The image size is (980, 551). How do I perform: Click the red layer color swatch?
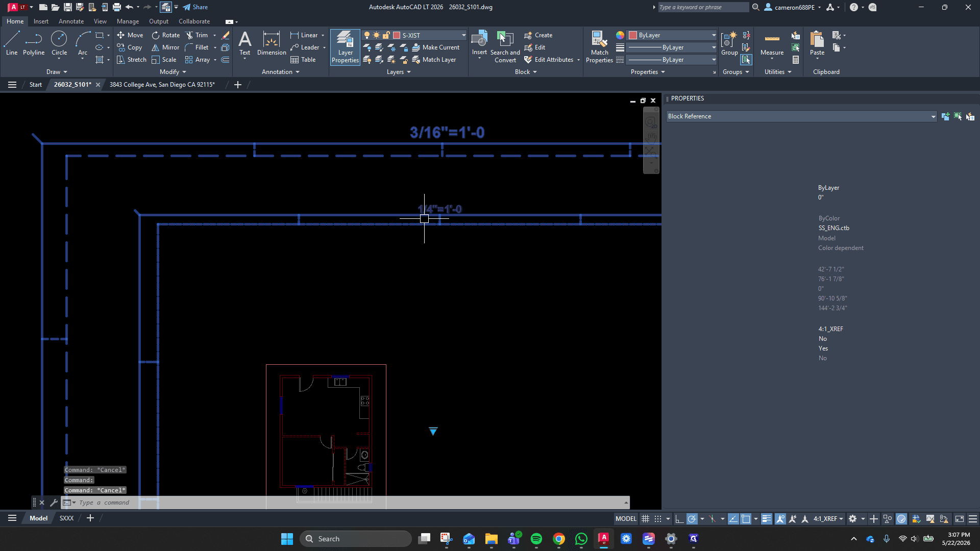point(396,35)
